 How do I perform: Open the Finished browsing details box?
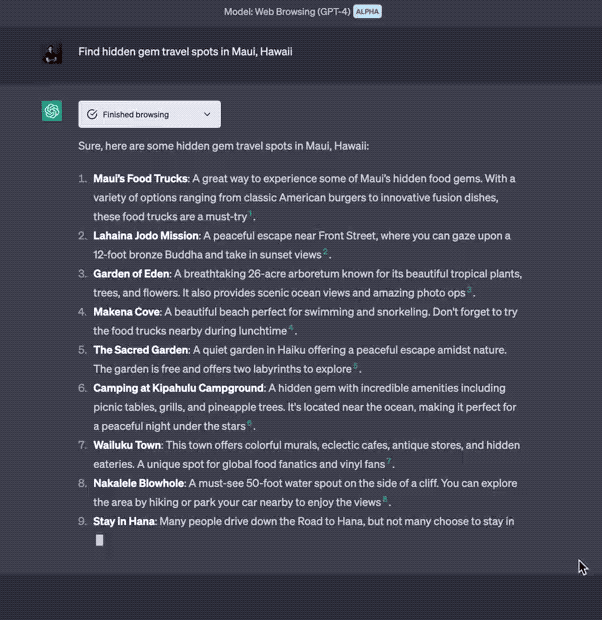149,115
